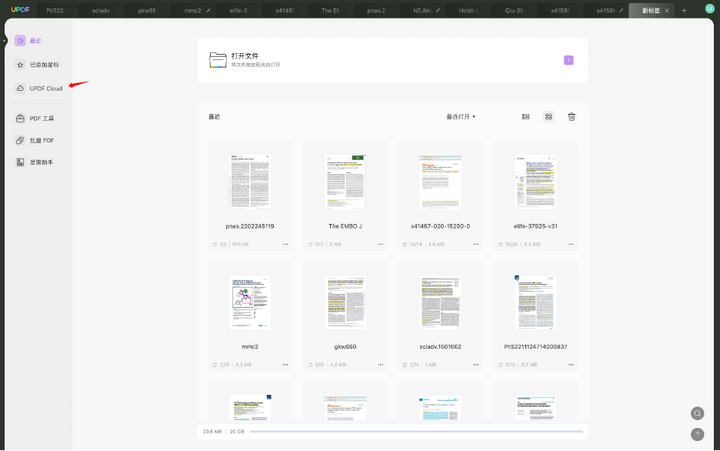Click file name sciadv.1501662
720x451 pixels.
point(440,347)
